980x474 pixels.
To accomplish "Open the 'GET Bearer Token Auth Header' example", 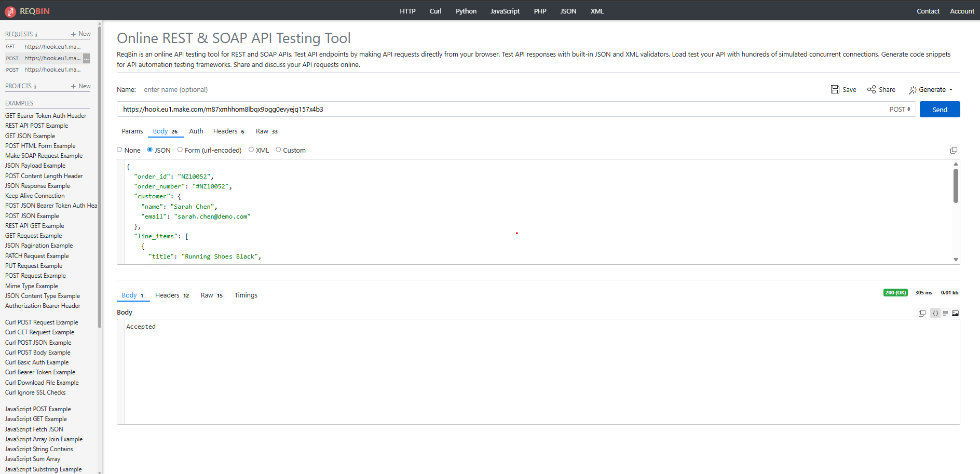I will tap(46, 116).
